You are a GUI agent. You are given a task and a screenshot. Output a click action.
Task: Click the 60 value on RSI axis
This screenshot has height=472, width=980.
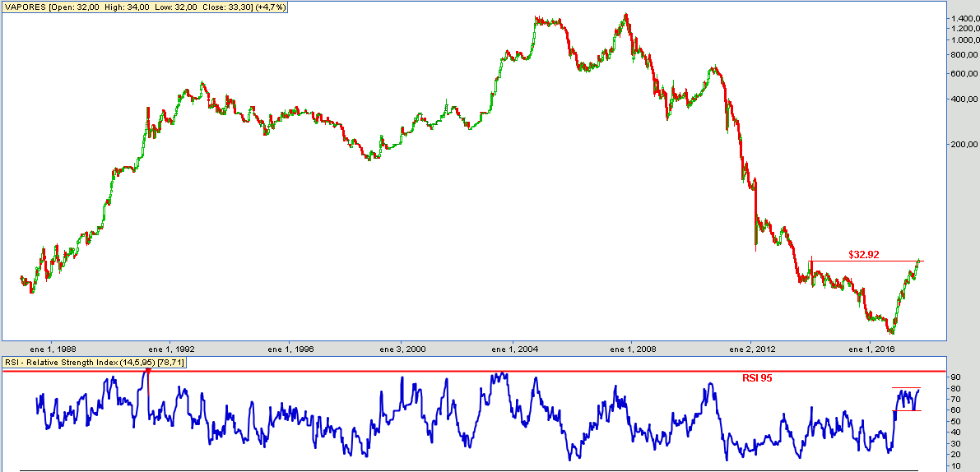coord(955,410)
